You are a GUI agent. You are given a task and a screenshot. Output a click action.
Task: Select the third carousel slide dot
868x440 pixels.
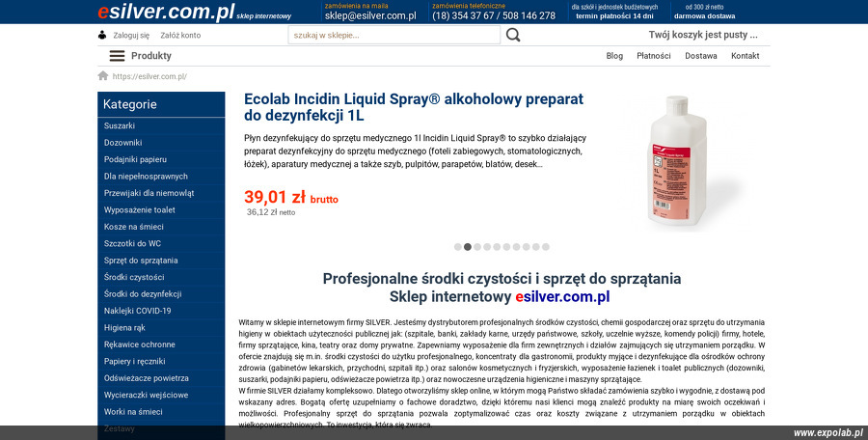point(477,247)
